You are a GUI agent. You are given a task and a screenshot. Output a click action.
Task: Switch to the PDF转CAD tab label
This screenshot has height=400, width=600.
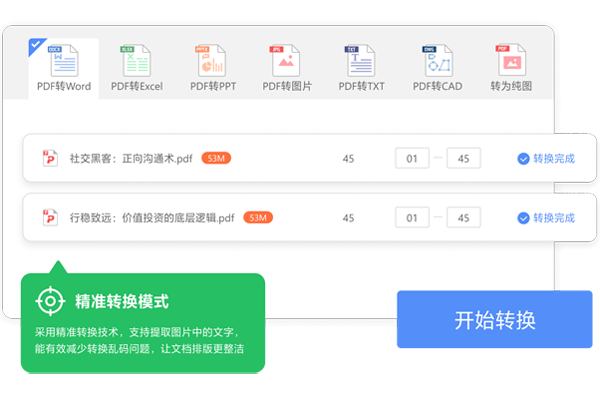click(x=436, y=87)
